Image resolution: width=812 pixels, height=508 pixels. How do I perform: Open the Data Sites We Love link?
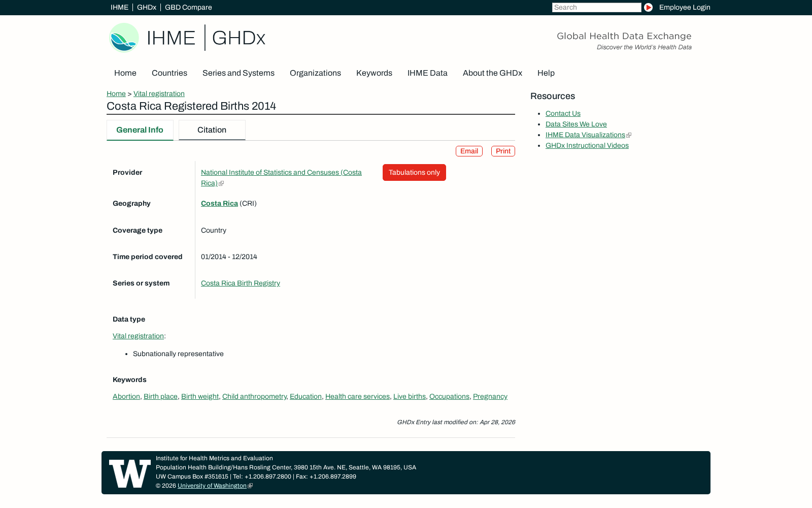576,124
